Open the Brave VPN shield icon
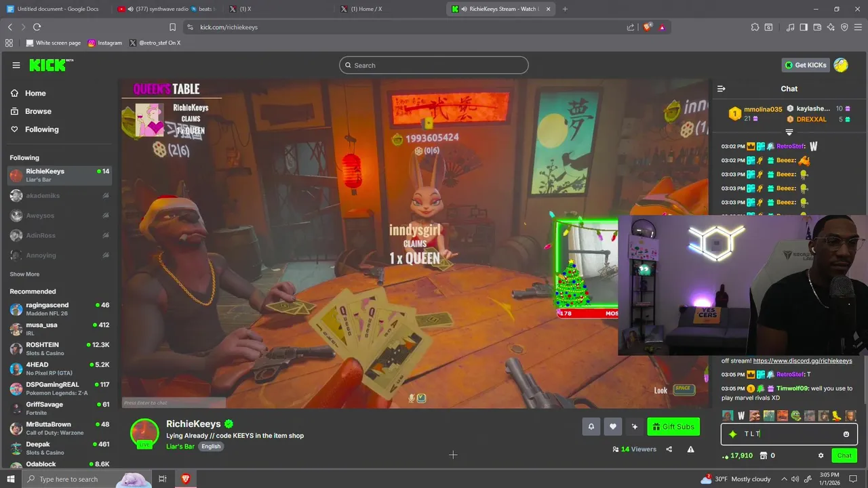The image size is (868, 488). pyautogui.click(x=844, y=27)
